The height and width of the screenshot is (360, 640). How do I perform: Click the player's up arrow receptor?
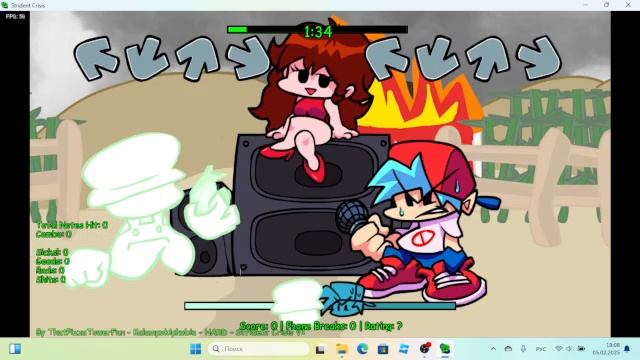(x=488, y=58)
